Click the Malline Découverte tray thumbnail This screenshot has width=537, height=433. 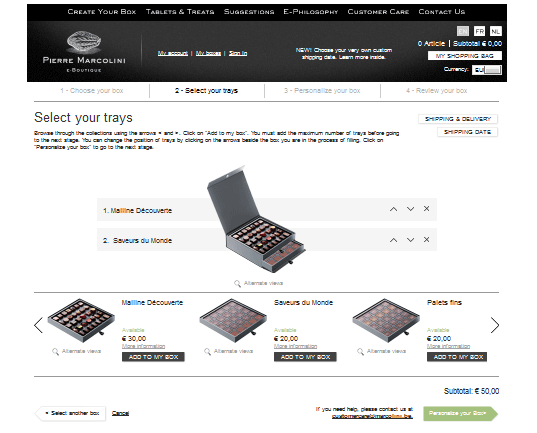point(81,321)
